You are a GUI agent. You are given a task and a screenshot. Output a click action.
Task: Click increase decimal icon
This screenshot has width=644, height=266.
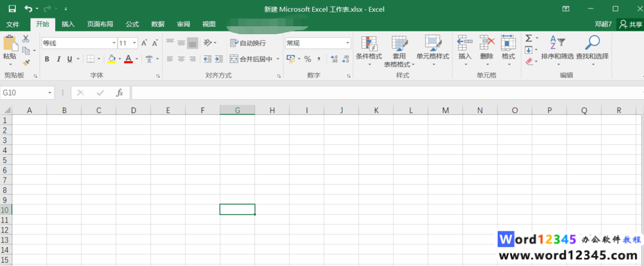tap(334, 59)
